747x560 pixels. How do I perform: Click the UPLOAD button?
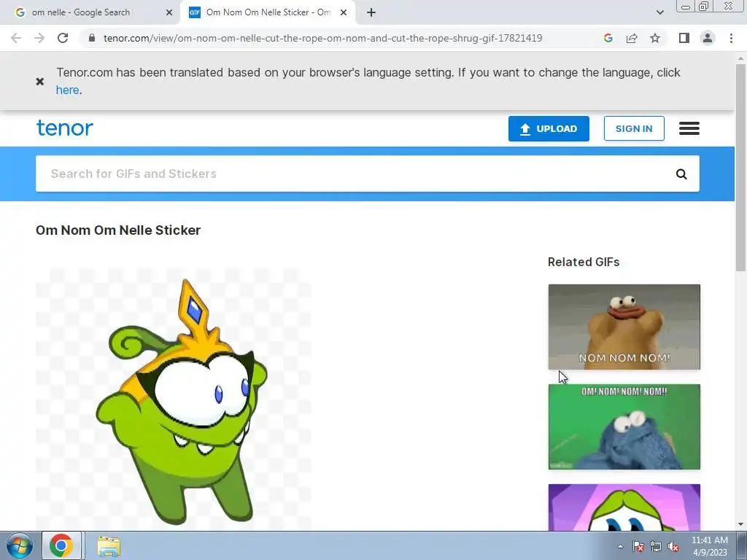[x=549, y=128]
